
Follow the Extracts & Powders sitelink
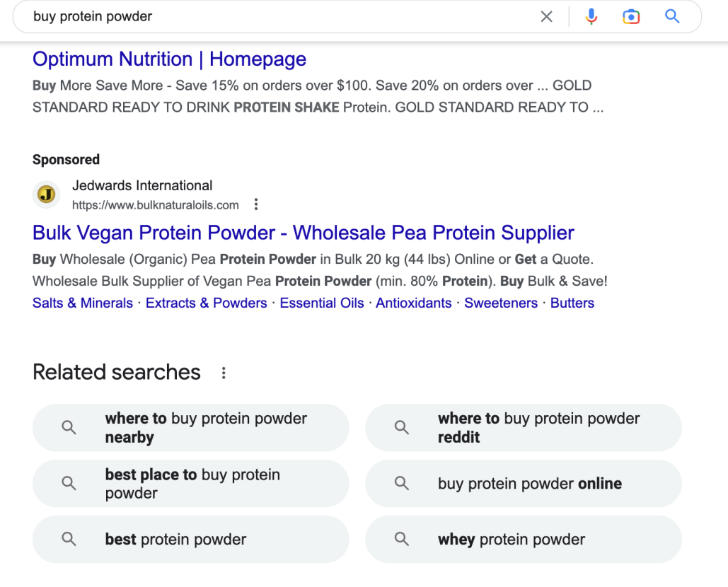pyautogui.click(x=206, y=303)
